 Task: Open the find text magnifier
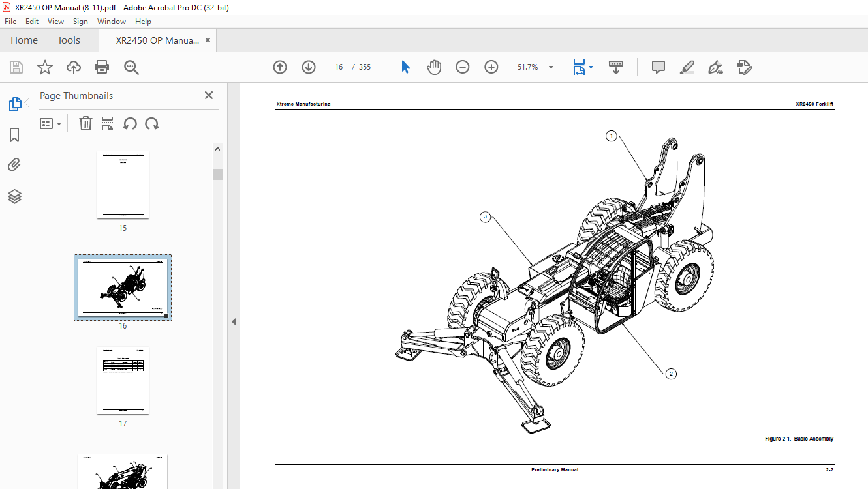[x=131, y=67]
